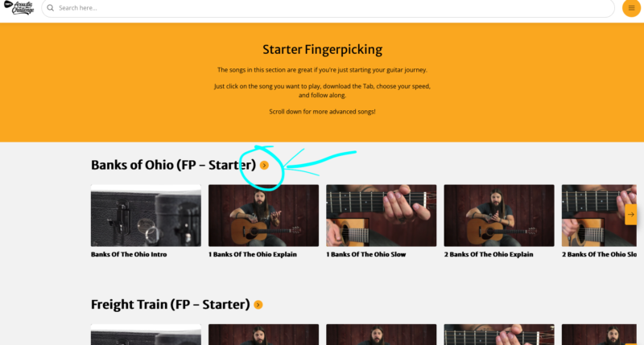Viewport: 644px width, 345px height.
Task: Open 1 Banks Of The Ohio Slow thumbnail
Action: 381,216
